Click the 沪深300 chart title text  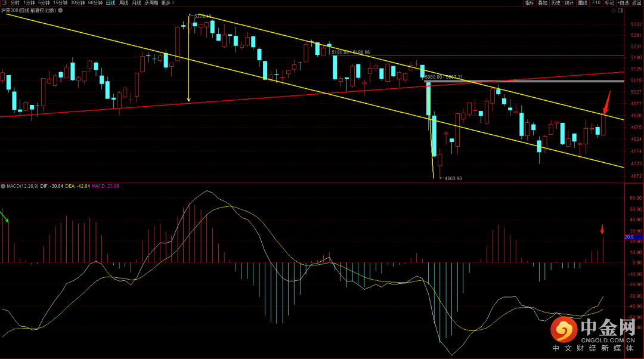pyautogui.click(x=29, y=10)
